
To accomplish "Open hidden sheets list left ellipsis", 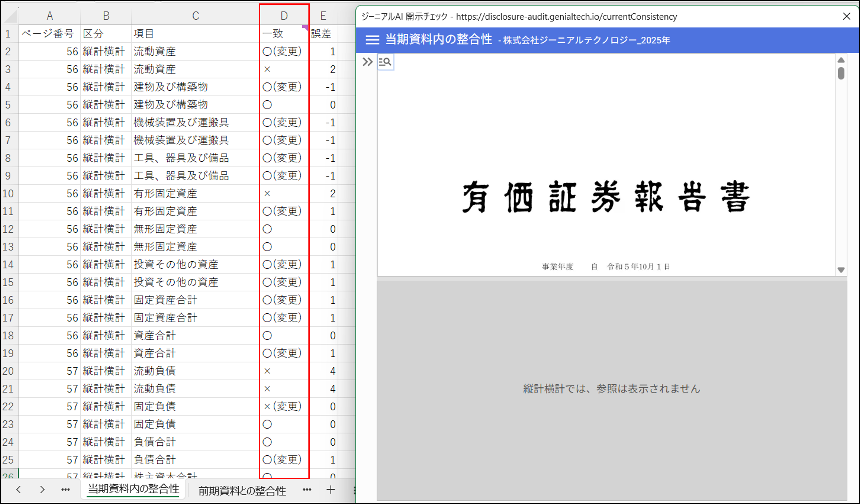I will [x=65, y=490].
